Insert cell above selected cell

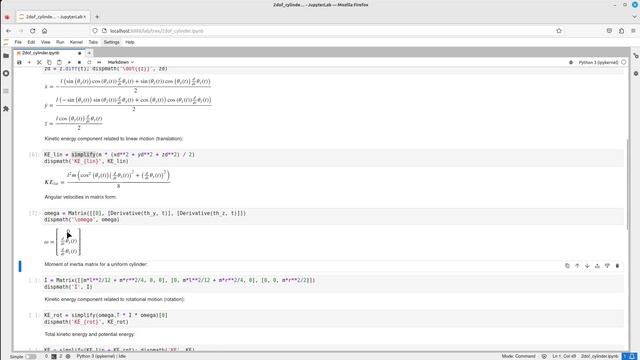click(597, 266)
